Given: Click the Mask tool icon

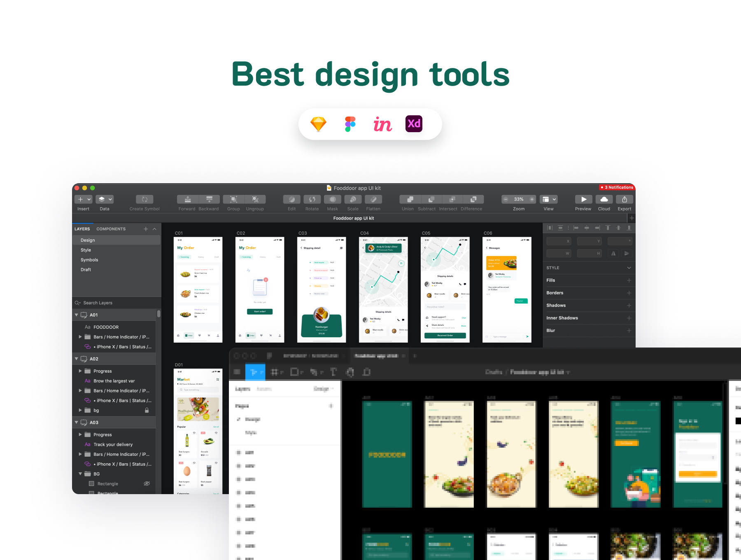Looking at the screenshot, I should tap(332, 199).
